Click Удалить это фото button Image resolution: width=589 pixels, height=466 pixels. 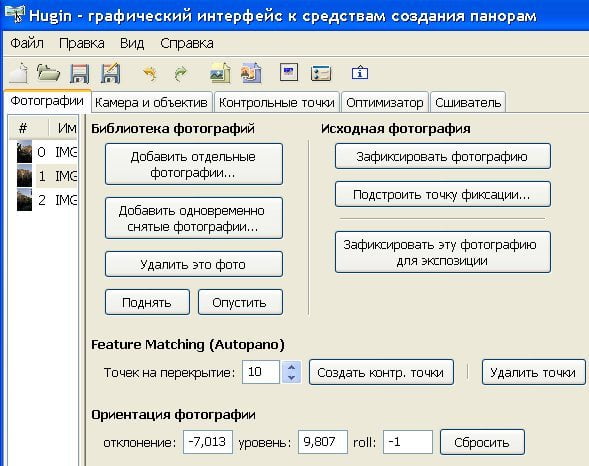tap(193, 264)
